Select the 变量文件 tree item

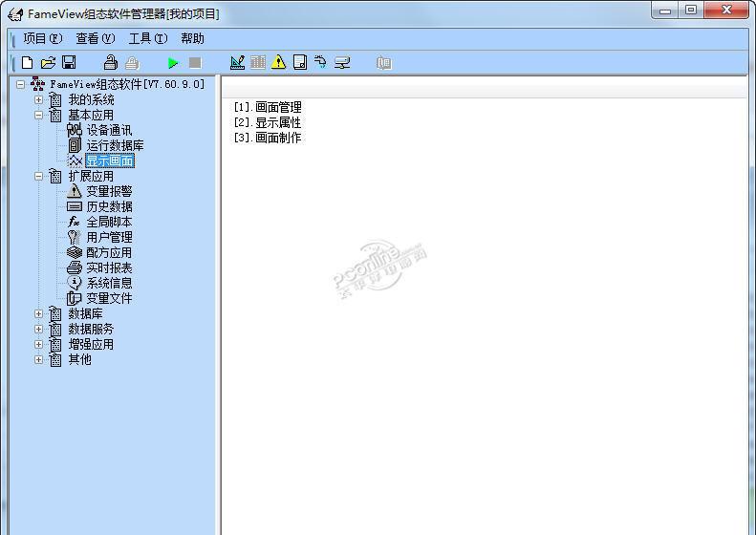pos(110,298)
